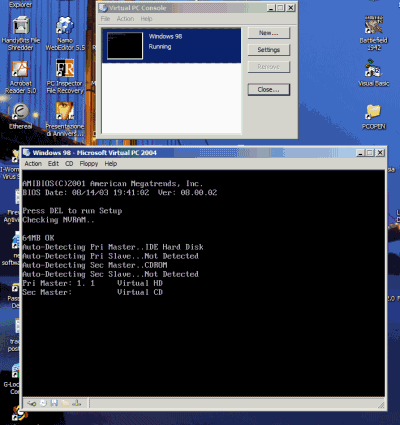Select the Visual Basic desktop shortcut

pyautogui.click(x=374, y=73)
